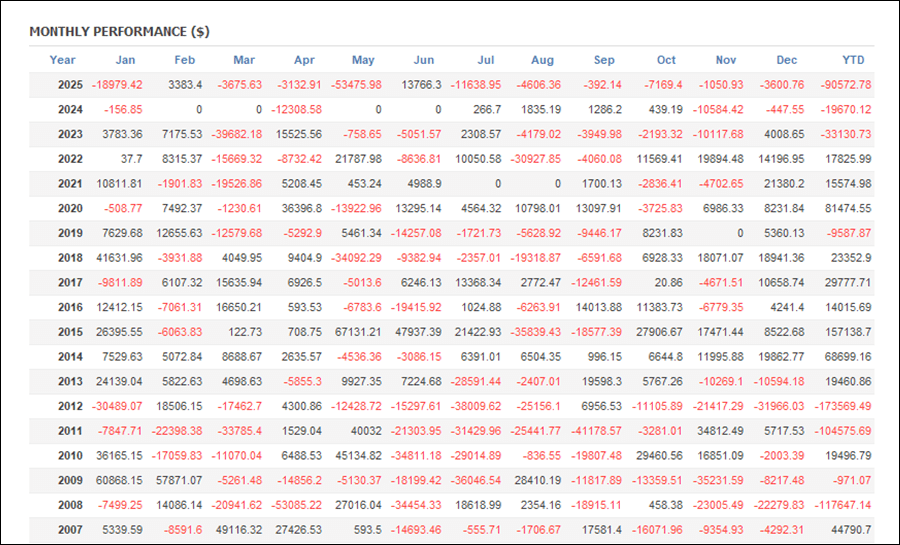900x545 pixels.
Task: Click the Dec column header
Action: pos(787,60)
